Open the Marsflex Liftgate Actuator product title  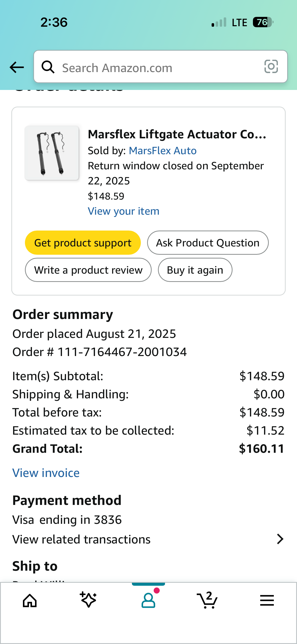tap(177, 134)
